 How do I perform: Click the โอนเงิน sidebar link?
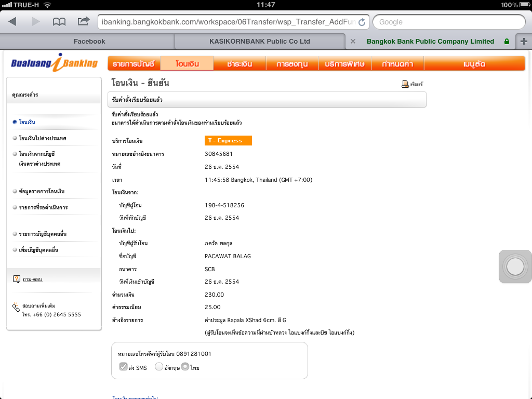(x=27, y=122)
